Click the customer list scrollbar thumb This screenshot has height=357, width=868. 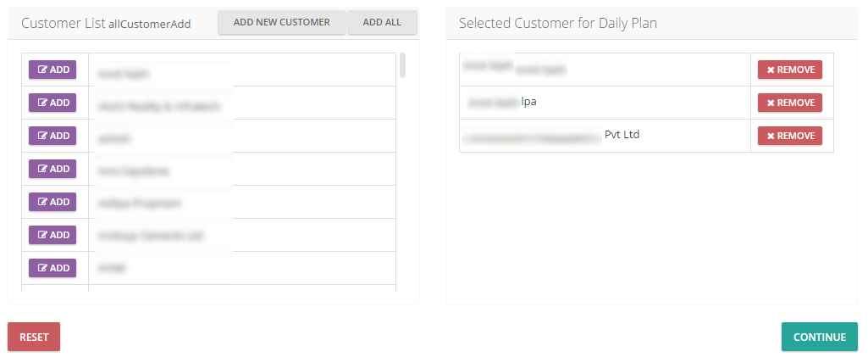402,65
